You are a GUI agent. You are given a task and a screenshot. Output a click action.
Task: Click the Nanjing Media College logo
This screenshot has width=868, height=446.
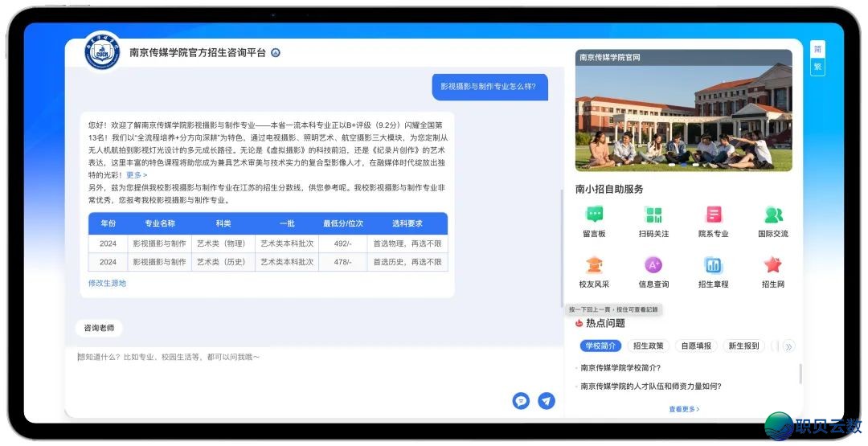(x=102, y=52)
